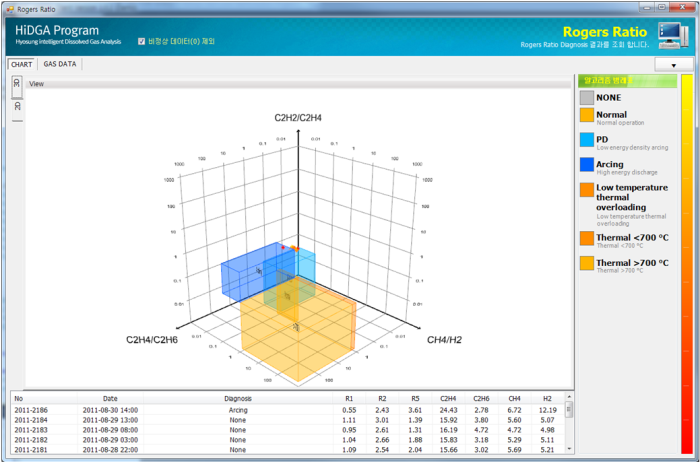Image resolution: width=700 pixels, height=462 pixels.
Task: Click the PD light blue legend swatch
Action: pos(587,140)
